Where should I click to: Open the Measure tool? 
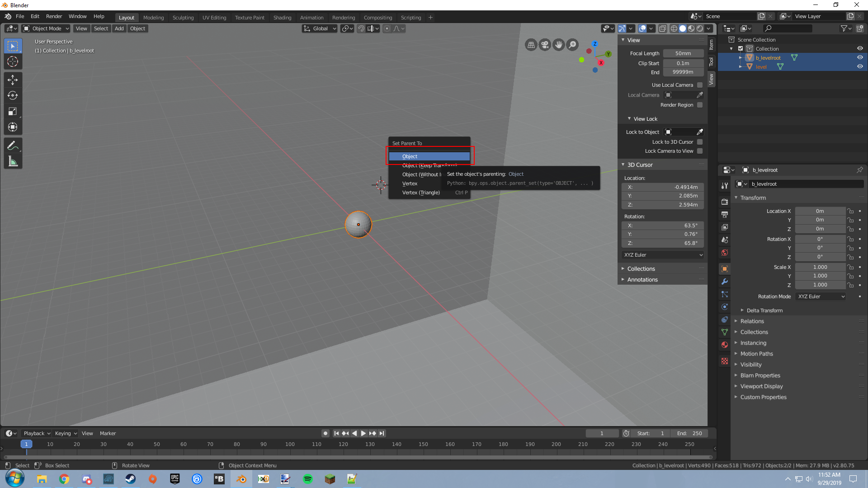pos(13,161)
